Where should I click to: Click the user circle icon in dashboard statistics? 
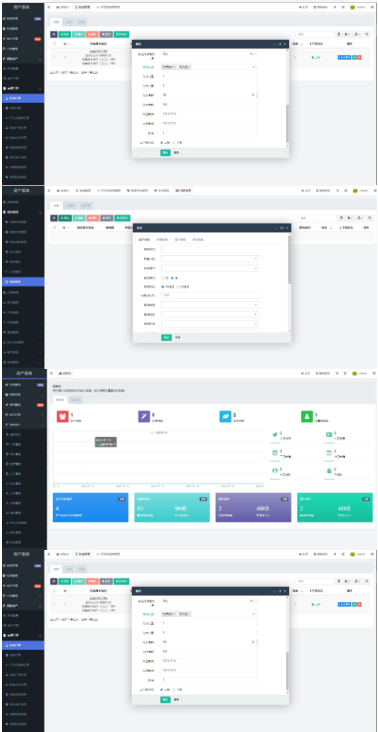(329, 471)
